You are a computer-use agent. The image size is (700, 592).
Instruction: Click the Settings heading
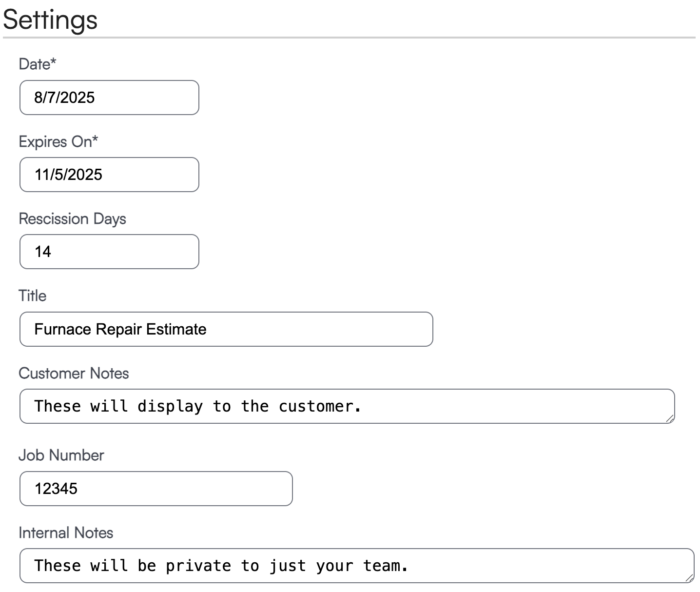[50, 20]
